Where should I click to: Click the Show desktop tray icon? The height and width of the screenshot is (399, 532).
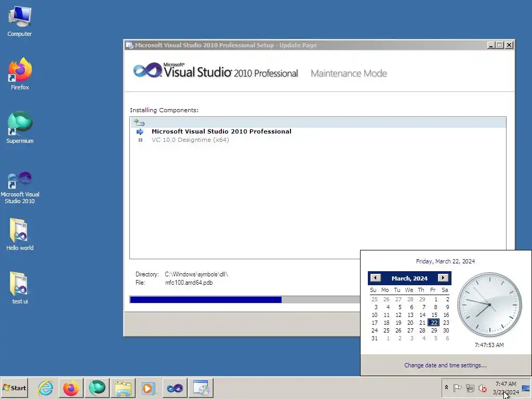(x=526, y=388)
